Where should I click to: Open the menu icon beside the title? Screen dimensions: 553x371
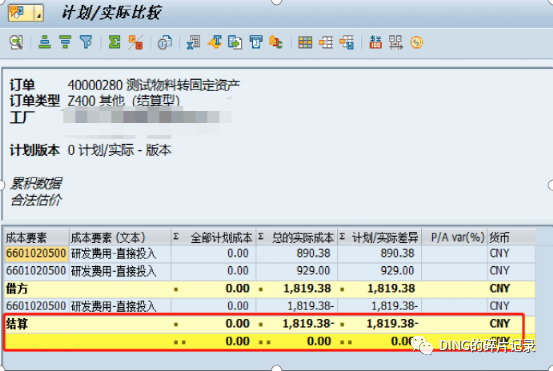[26, 13]
